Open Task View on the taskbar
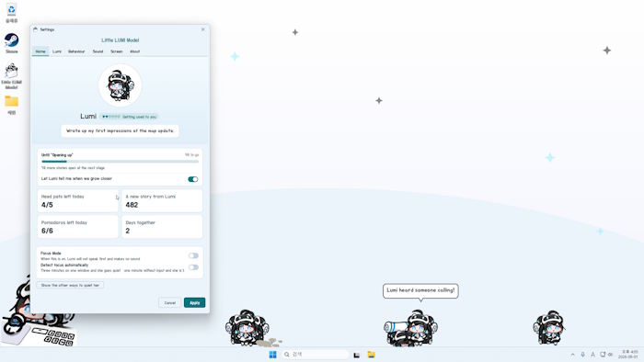This screenshot has width=644, height=362. click(x=357, y=355)
